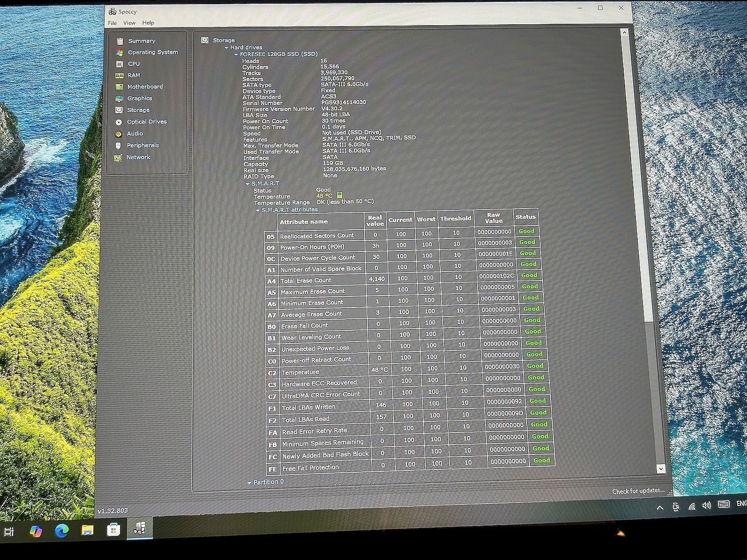The height and width of the screenshot is (560, 747).
Task: Click the Free Fall Protection attribute
Action: (310, 468)
